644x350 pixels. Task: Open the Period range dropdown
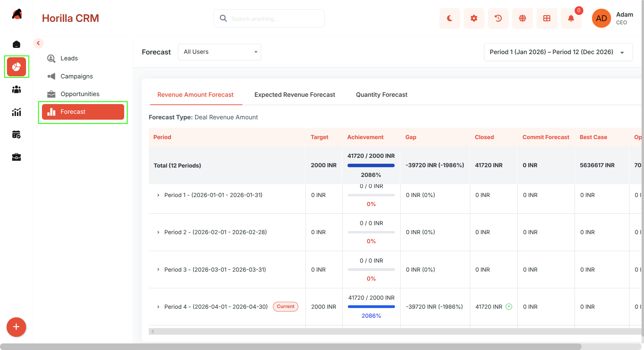558,52
